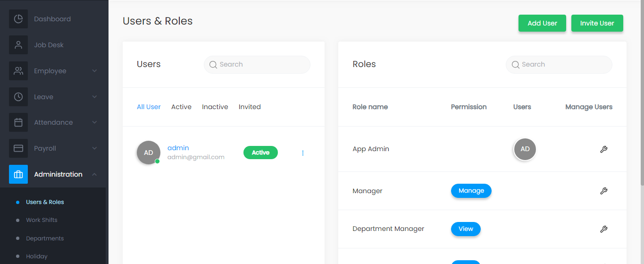The height and width of the screenshot is (264, 644).
Task: Click the Department Manager wrench icon
Action: (603, 229)
